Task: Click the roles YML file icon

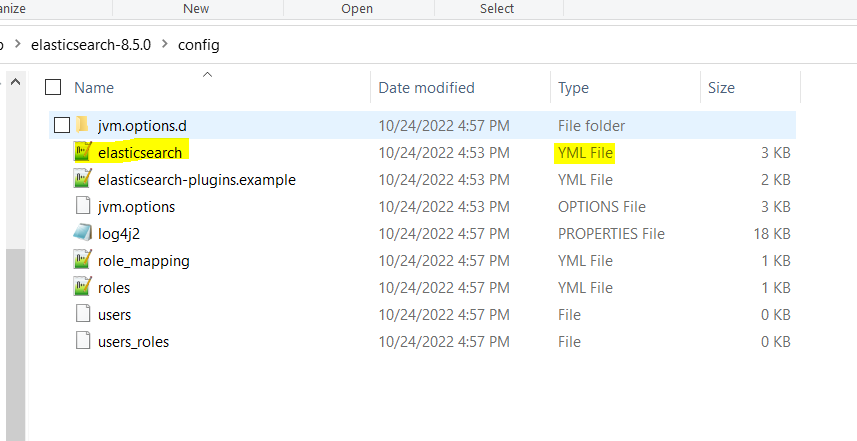Action: [83, 287]
